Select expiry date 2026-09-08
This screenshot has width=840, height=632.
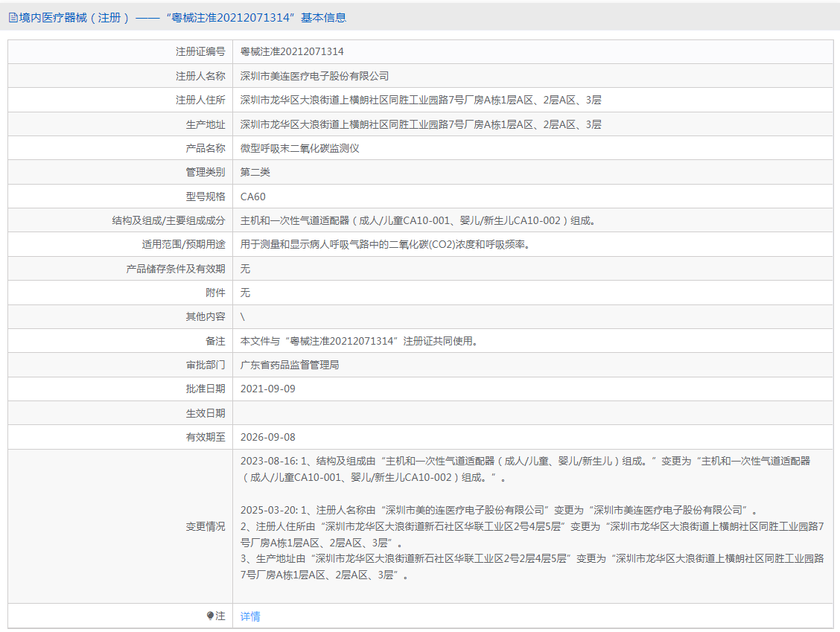(x=268, y=437)
